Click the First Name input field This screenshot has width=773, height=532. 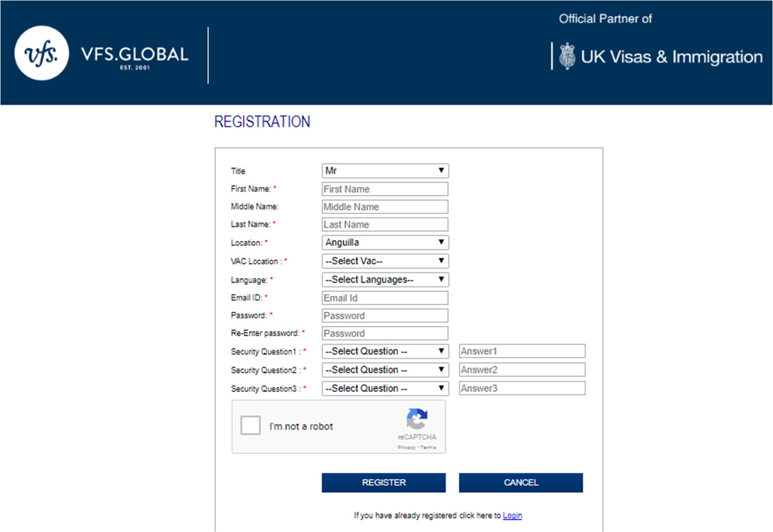click(x=384, y=188)
